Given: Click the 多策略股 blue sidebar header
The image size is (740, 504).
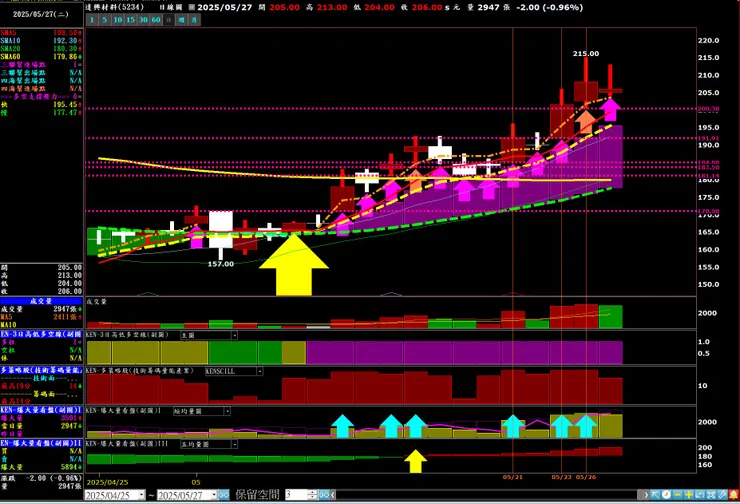Looking at the screenshot, I should point(42,370).
